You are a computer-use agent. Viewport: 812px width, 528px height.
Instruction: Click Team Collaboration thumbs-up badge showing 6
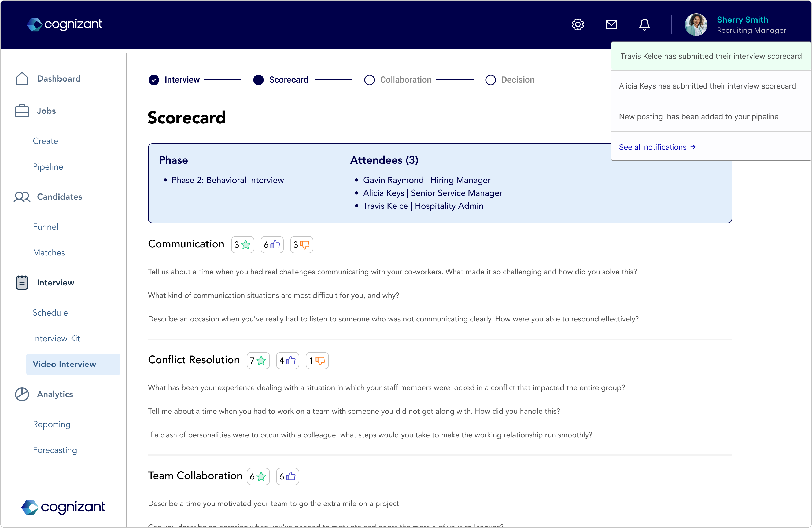[288, 476]
